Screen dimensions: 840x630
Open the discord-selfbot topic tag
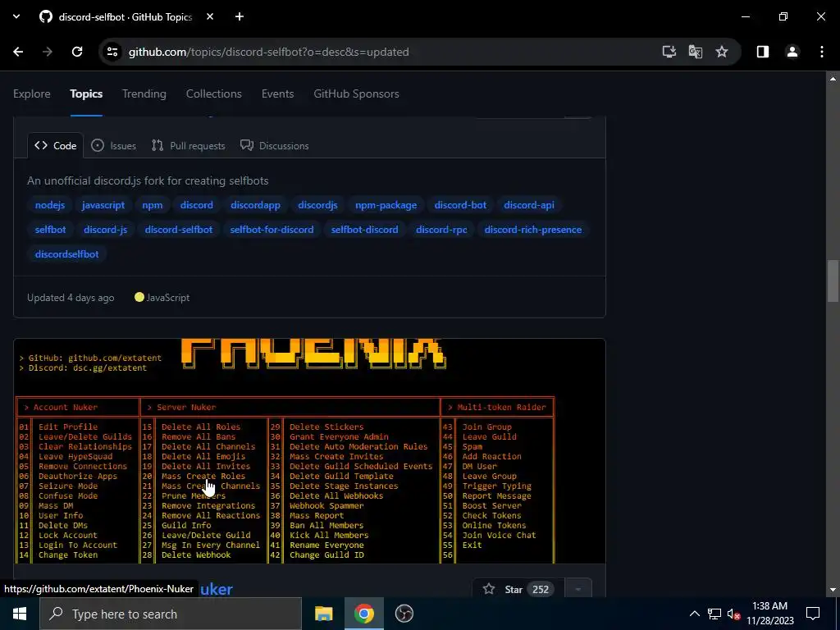point(179,230)
